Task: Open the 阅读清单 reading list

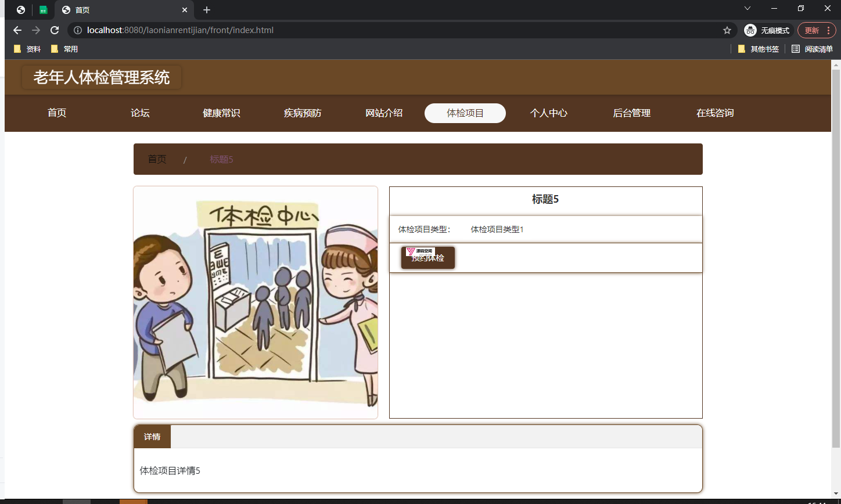Action: click(x=812, y=49)
